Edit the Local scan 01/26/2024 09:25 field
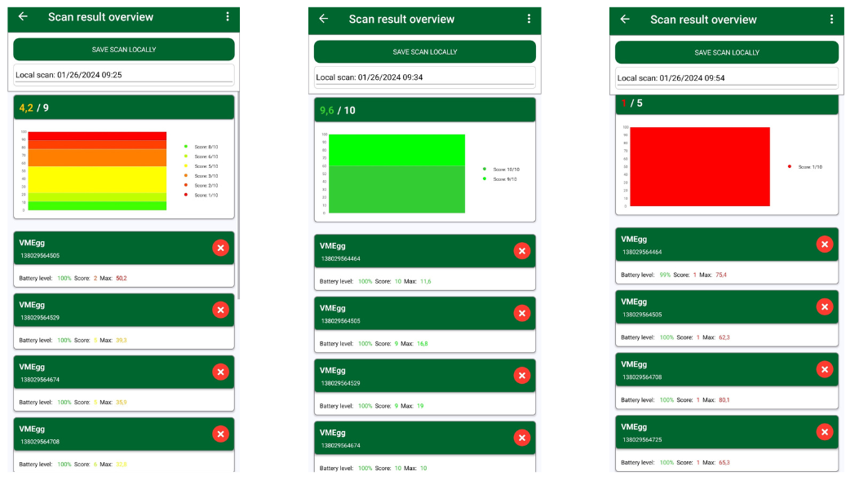 123,75
